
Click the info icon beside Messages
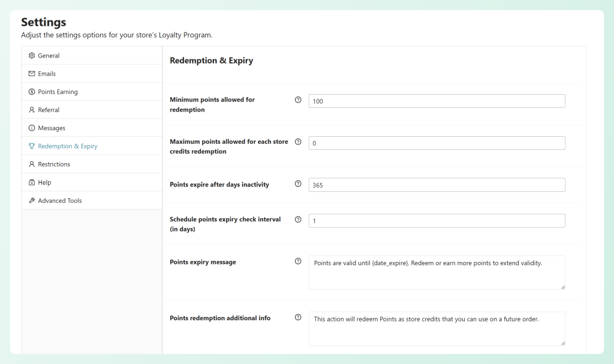click(31, 128)
